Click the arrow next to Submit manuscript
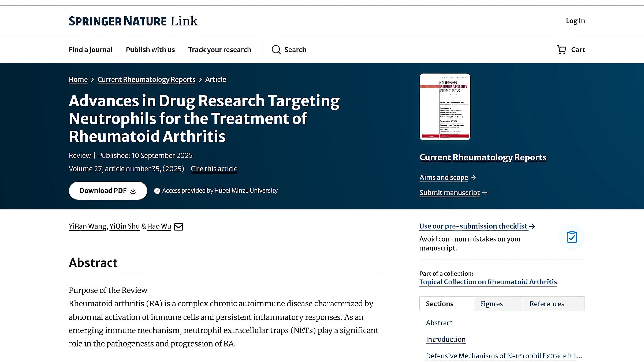Image resolution: width=644 pixels, height=362 pixels. click(485, 193)
